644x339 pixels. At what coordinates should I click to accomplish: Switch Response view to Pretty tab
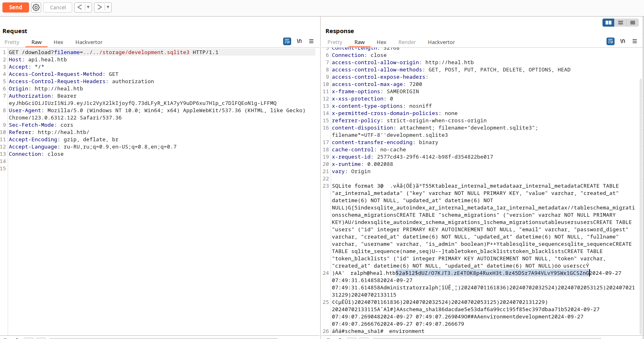[335, 42]
